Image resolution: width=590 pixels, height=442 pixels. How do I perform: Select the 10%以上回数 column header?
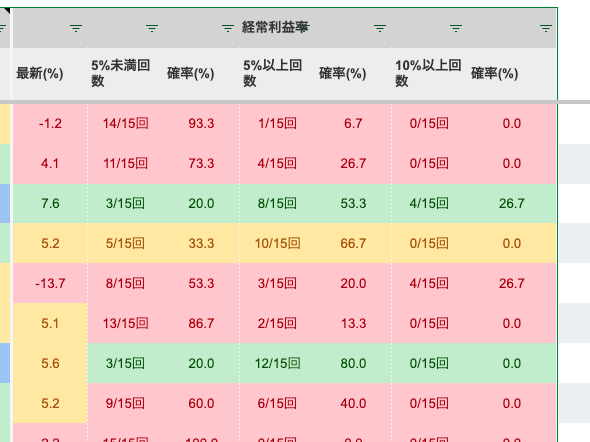tap(430, 74)
